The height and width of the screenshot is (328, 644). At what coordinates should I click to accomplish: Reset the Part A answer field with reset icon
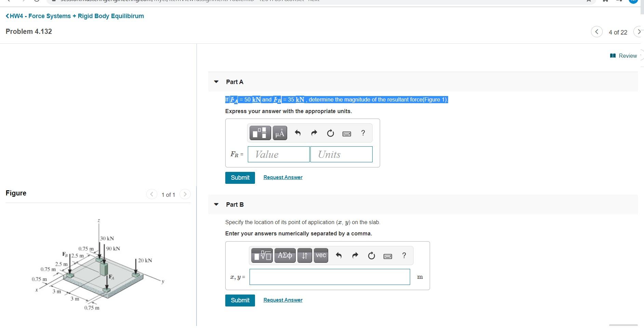pos(330,133)
